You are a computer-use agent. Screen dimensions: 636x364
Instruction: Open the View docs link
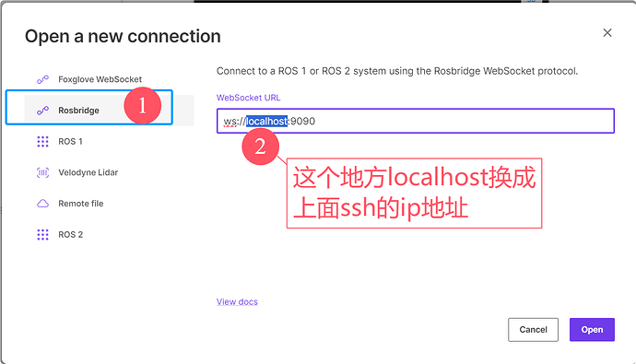point(237,301)
